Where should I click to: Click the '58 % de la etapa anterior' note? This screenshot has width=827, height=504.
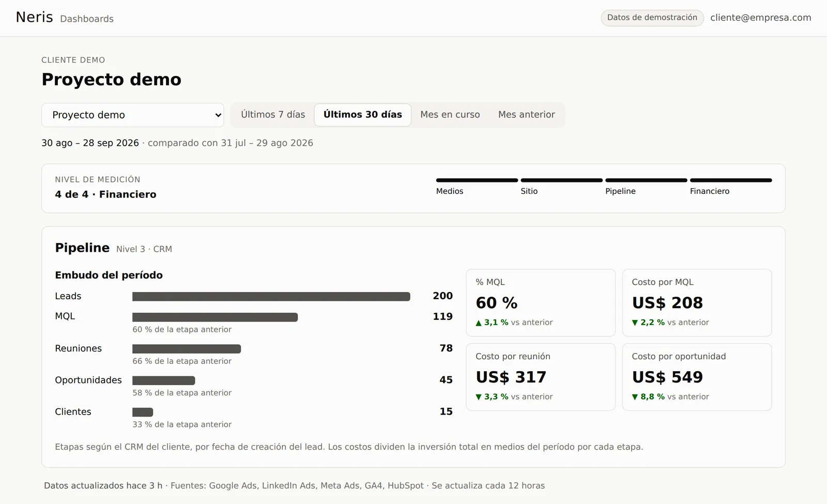coord(182,393)
